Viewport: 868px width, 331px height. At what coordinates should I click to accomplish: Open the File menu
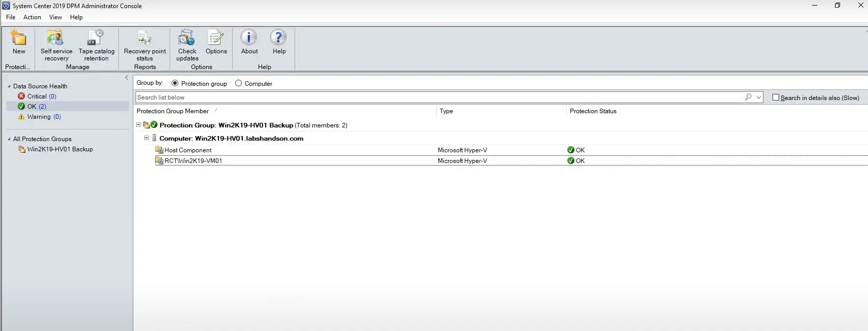[x=11, y=17]
